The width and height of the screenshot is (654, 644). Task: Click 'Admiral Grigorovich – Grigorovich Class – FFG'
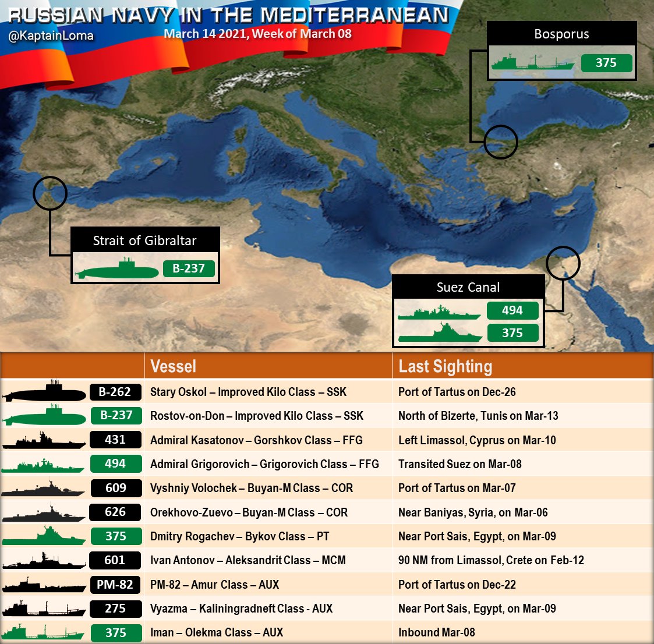pyautogui.click(x=264, y=464)
